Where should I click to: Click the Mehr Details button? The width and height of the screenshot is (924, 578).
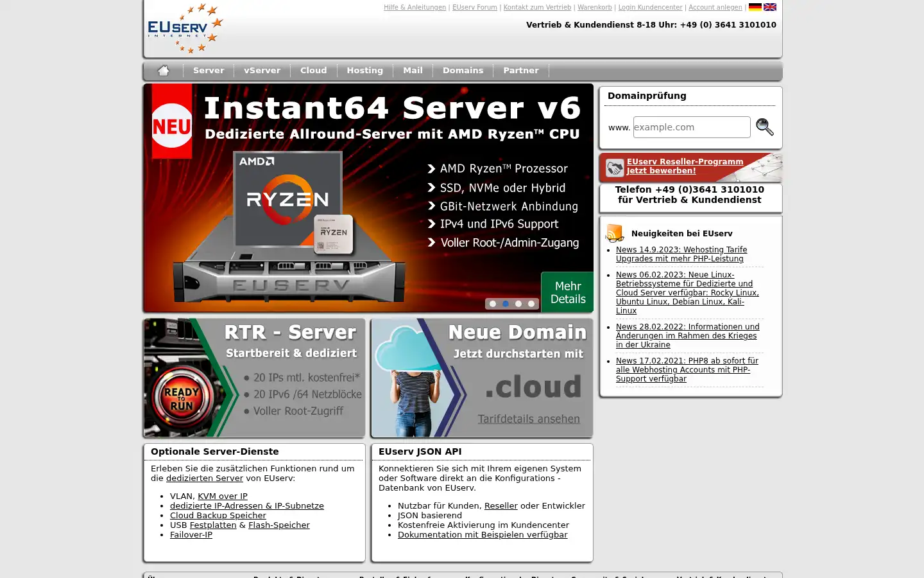[x=567, y=292]
